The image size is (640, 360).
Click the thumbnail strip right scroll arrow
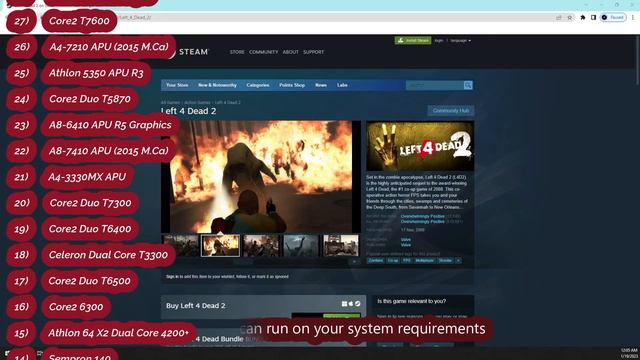click(x=354, y=261)
